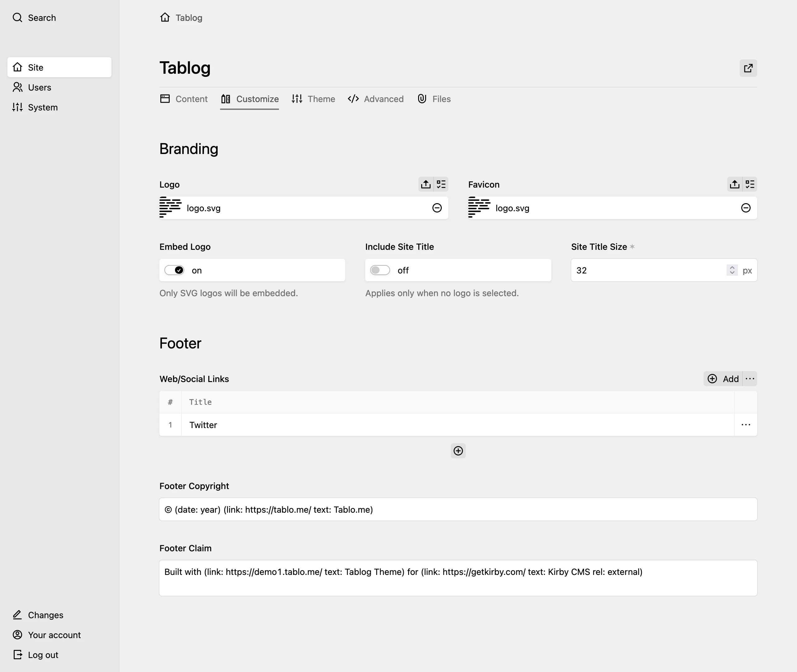Open Web/Social Links options menu
This screenshot has height=672, width=797.
pos(750,379)
